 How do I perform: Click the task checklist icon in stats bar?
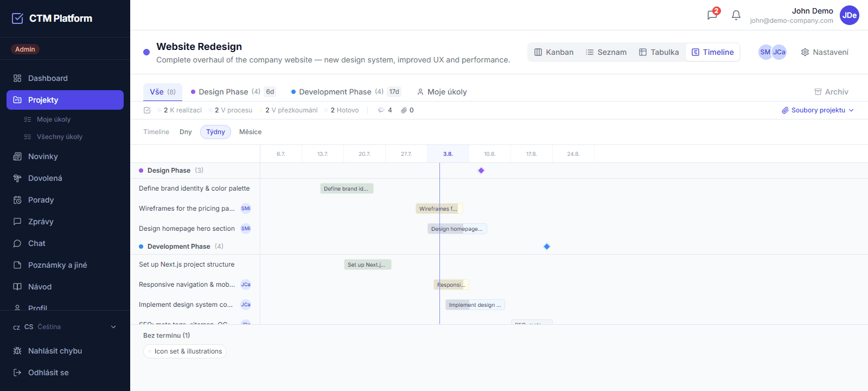[147, 110]
